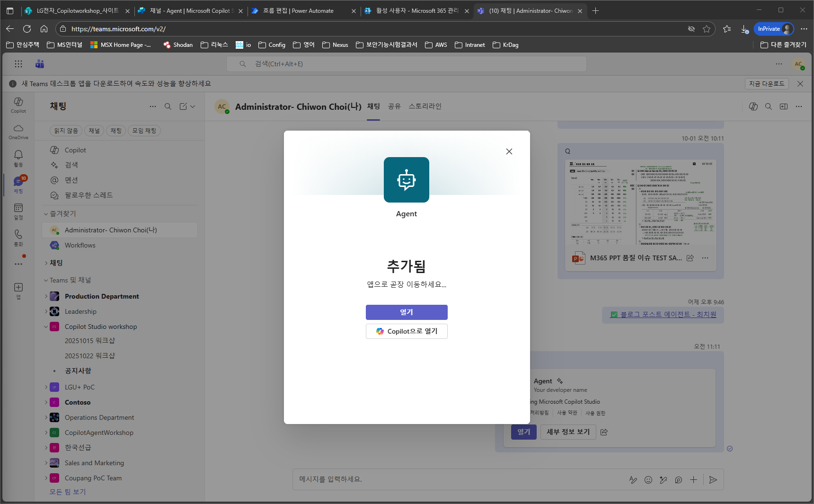Switch to the 공유 tab
814x504 pixels.
point(394,106)
